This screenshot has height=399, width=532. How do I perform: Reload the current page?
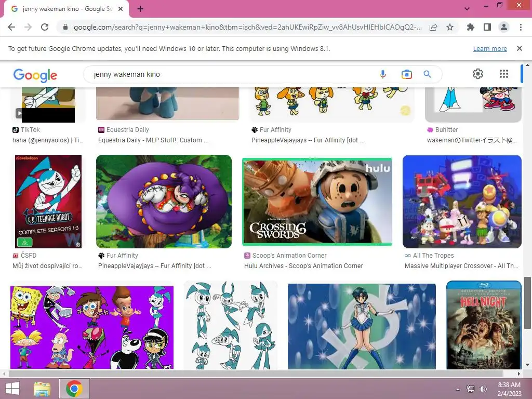pyautogui.click(x=45, y=27)
